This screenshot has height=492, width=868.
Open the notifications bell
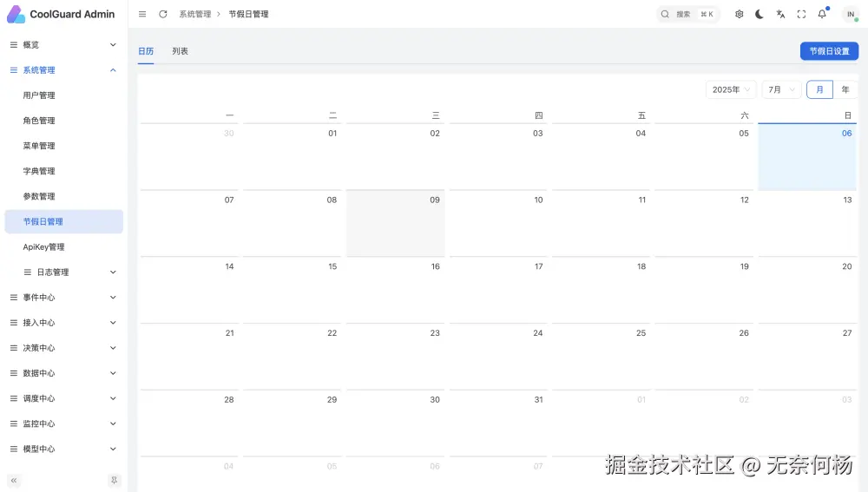(822, 15)
